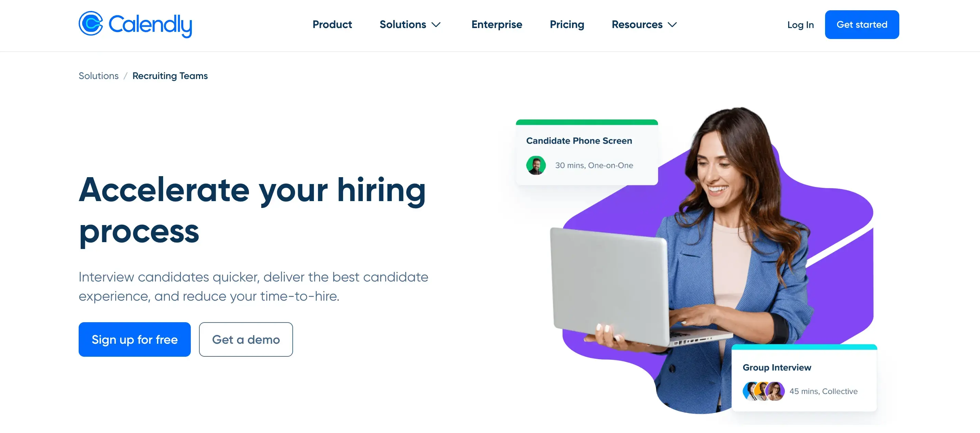The width and height of the screenshot is (980, 433).
Task: Click Sign up for free button
Action: (134, 339)
